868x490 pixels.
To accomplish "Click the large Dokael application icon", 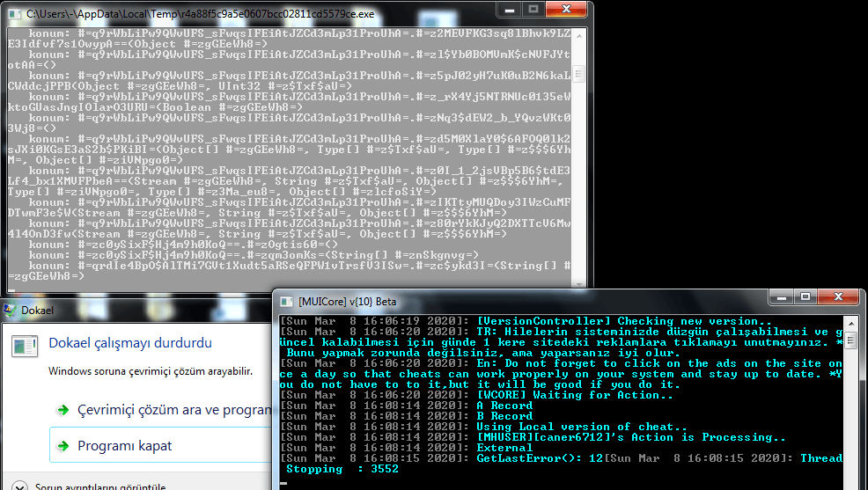I will pyautogui.click(x=25, y=347).
